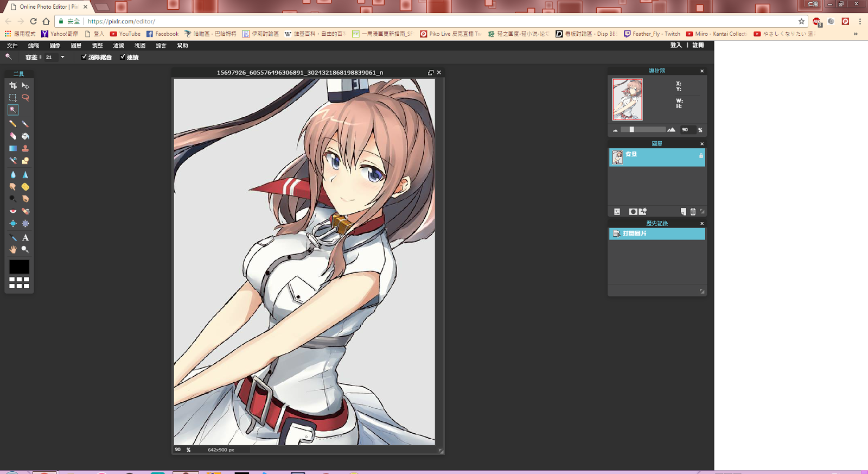Open the Feather_Fly - Twitch bookmark

point(652,34)
